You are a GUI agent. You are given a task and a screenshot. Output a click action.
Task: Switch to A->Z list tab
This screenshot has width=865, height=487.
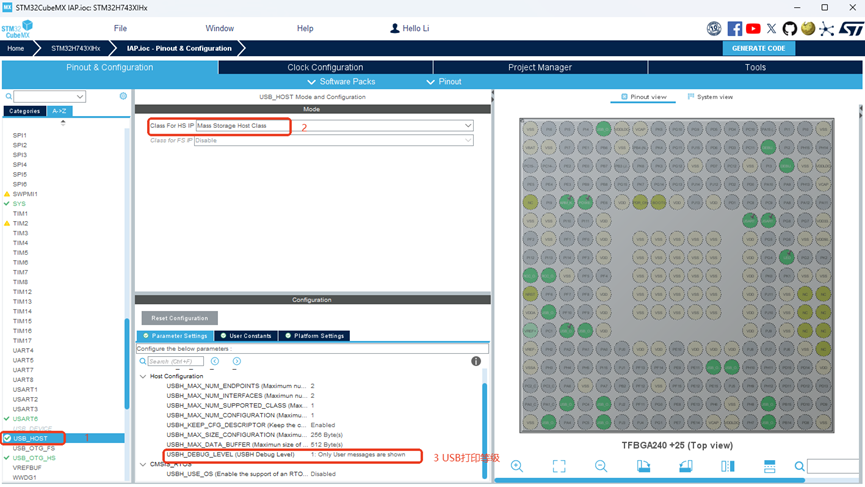(x=59, y=111)
